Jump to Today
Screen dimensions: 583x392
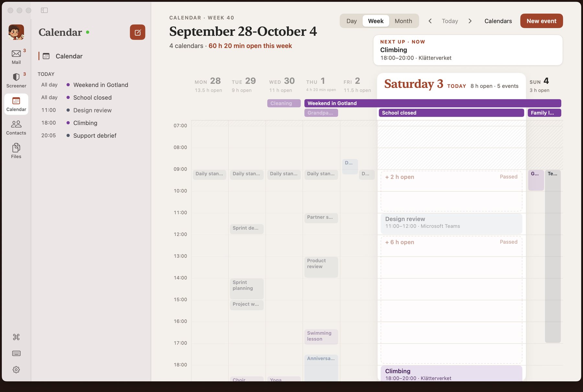pos(450,21)
